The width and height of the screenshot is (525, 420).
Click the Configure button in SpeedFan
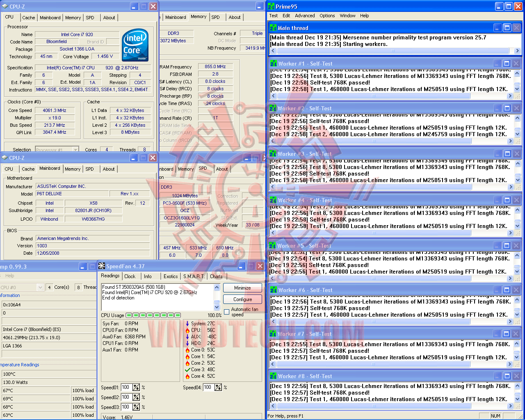coord(243,299)
